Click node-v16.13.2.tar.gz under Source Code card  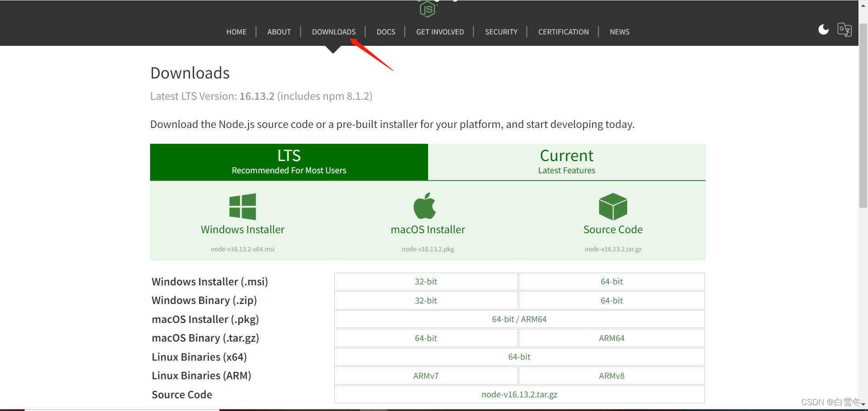click(613, 249)
